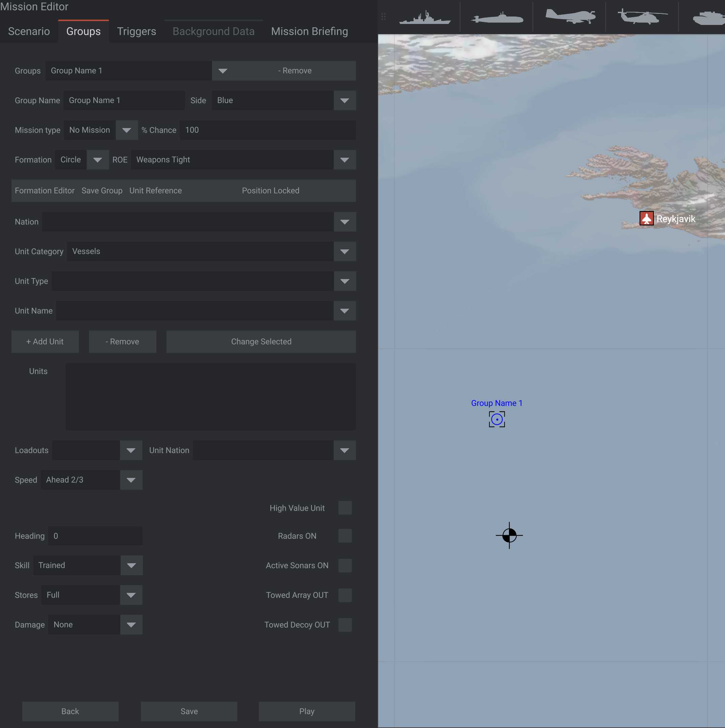Select the Speed Ahead 2/3 dropdown
This screenshot has height=728, width=725.
click(131, 480)
